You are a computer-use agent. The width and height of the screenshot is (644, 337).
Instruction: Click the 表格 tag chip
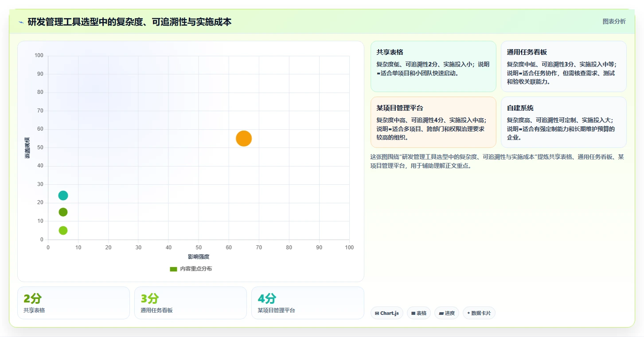(418, 313)
